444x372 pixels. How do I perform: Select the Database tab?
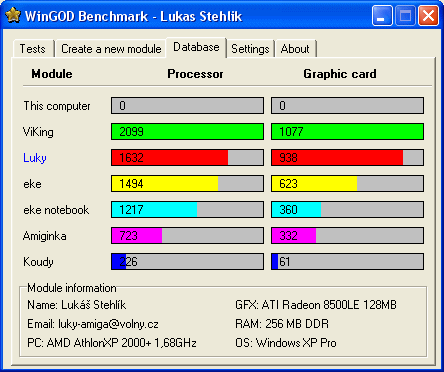tap(196, 47)
